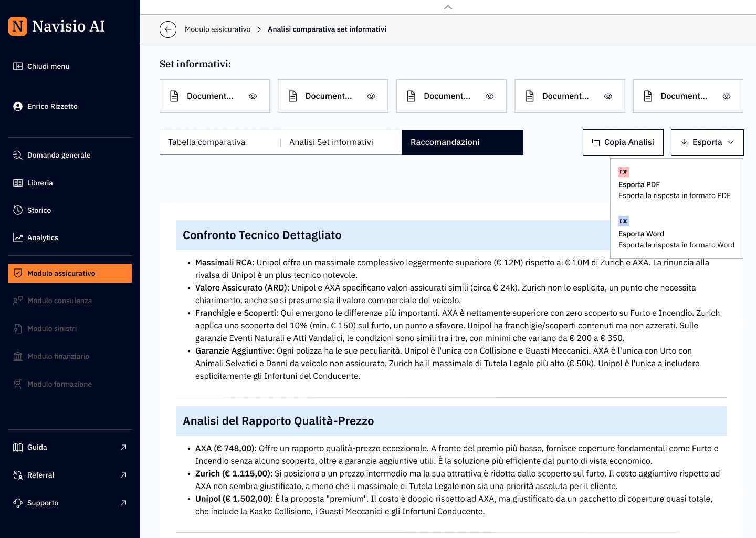
Task: Click the PDF file icon in export menu
Action: pyautogui.click(x=623, y=172)
